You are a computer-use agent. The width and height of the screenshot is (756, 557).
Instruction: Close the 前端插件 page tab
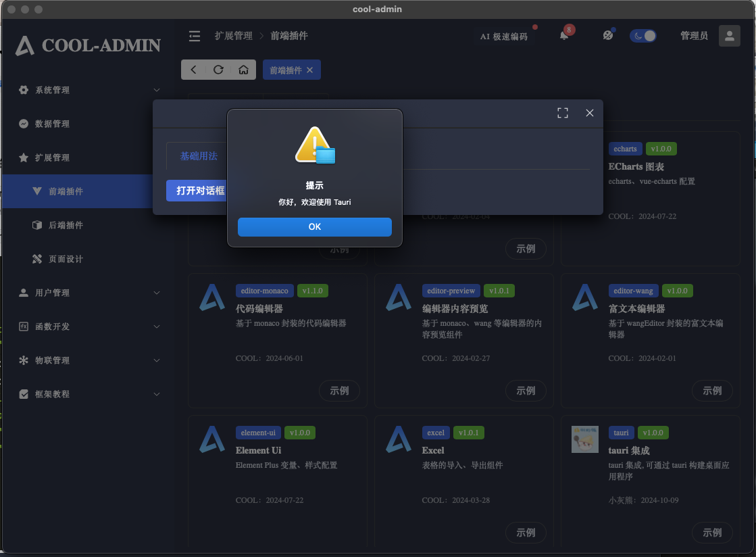pyautogui.click(x=310, y=70)
